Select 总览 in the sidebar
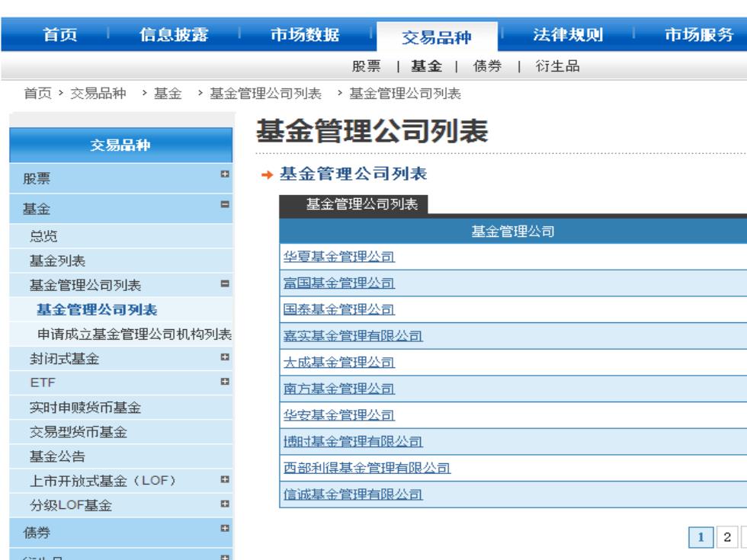This screenshot has height=560, width=747. (x=43, y=236)
